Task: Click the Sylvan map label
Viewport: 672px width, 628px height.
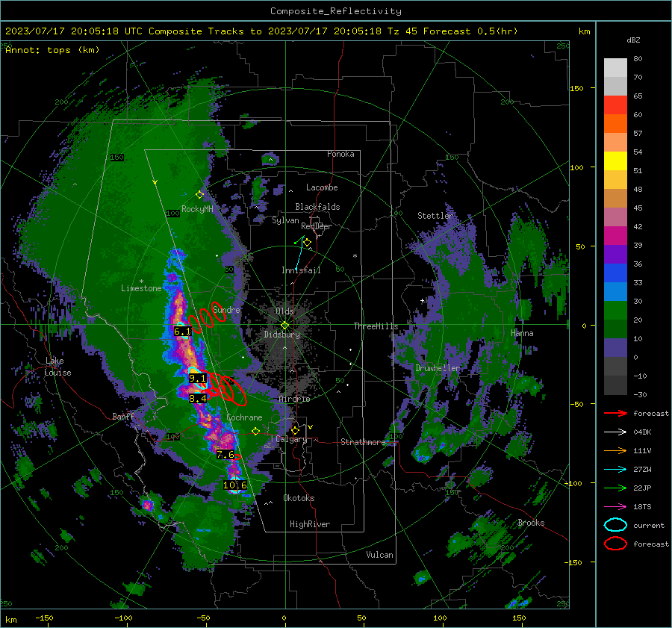Action: (285, 220)
